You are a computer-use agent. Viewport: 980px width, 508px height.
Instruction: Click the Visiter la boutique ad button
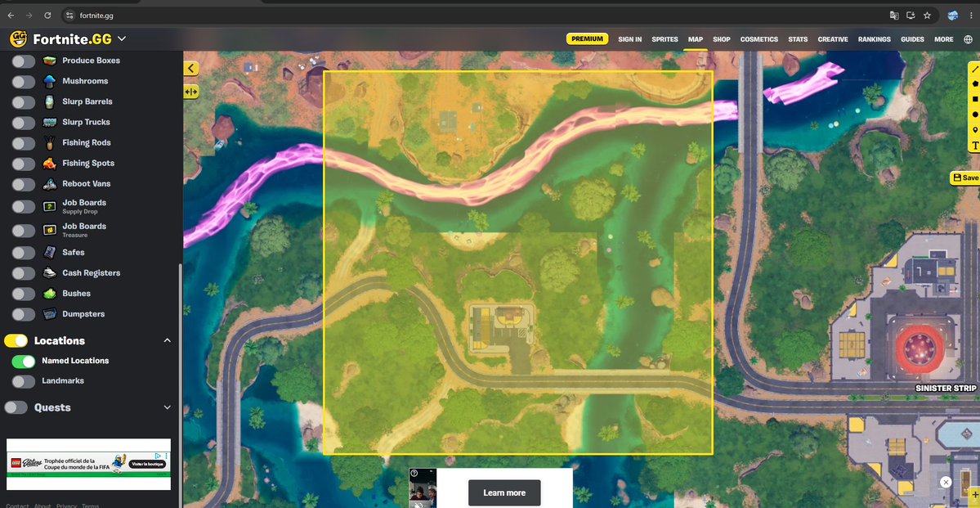[x=147, y=464]
